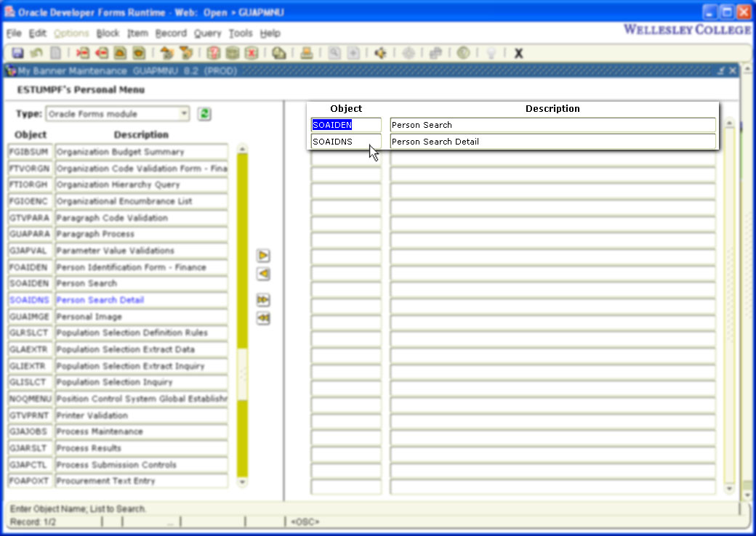Select GUAIMGE Personal Image entry

click(x=118, y=317)
